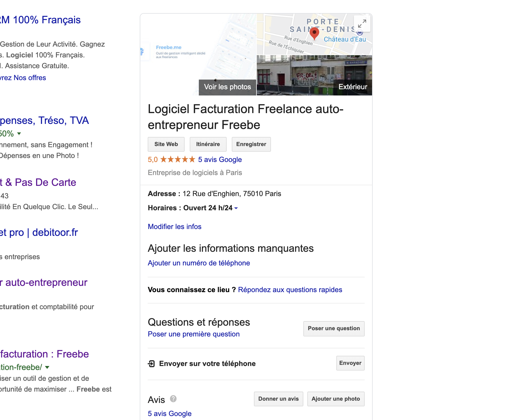Click the Site Web button
505x420 pixels.
pos(166,144)
